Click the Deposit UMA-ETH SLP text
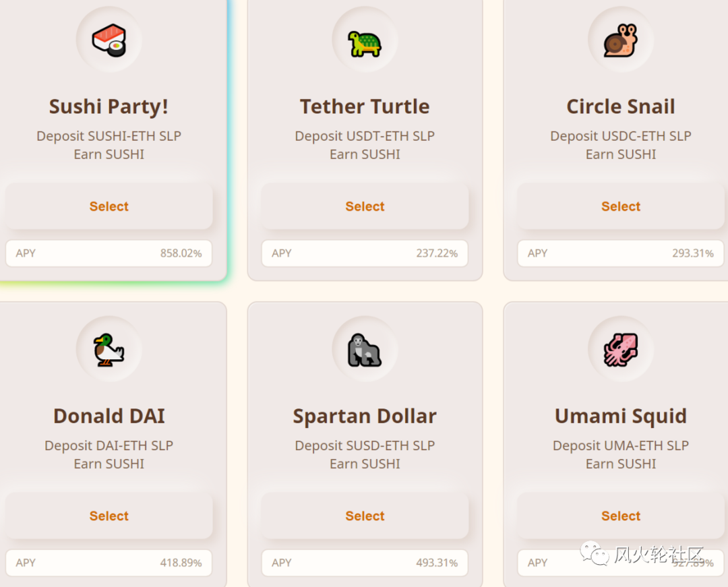The height and width of the screenshot is (587, 728). [x=621, y=445]
